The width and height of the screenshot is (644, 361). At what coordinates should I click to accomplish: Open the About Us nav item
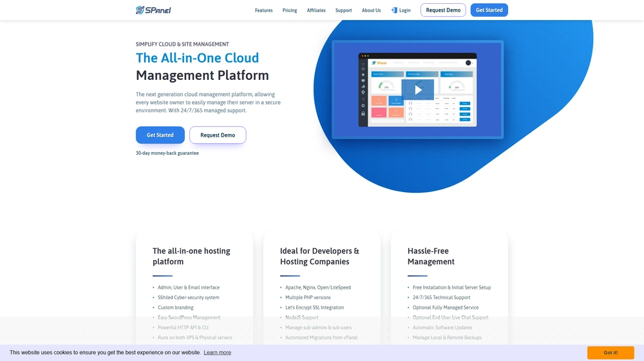(x=371, y=10)
